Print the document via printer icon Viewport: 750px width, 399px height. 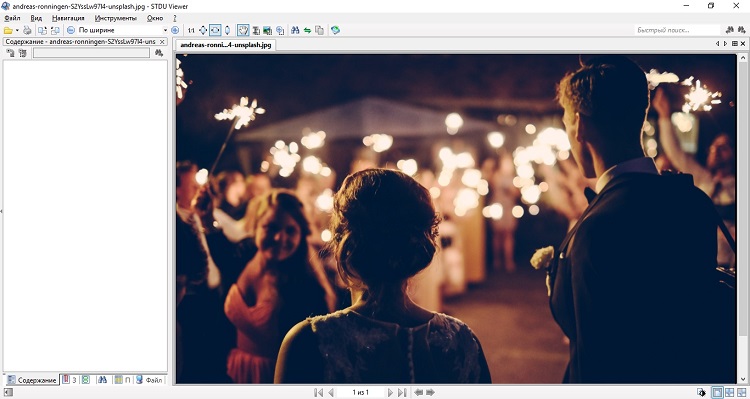[x=28, y=30]
